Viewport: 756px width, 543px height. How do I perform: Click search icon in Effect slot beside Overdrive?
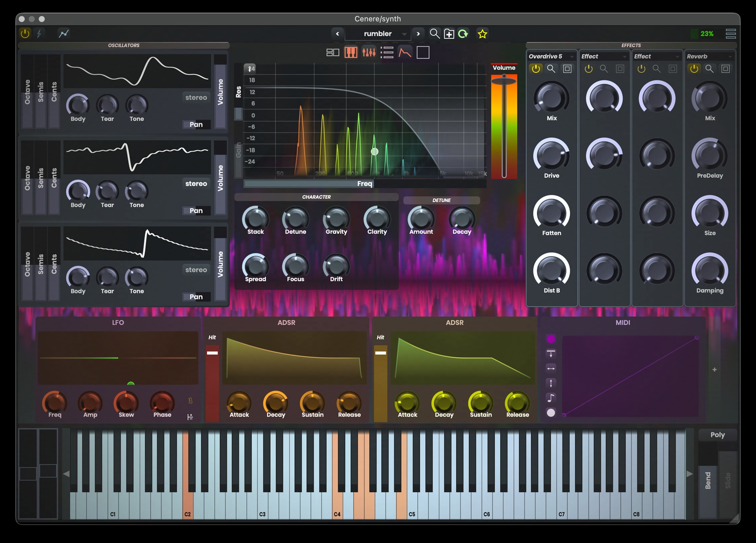point(604,69)
